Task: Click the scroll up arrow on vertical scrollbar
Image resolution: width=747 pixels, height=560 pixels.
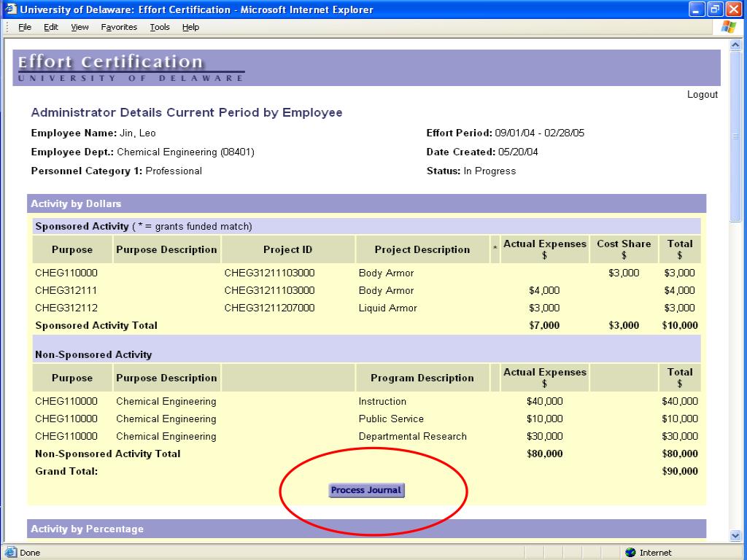Action: pos(735,45)
